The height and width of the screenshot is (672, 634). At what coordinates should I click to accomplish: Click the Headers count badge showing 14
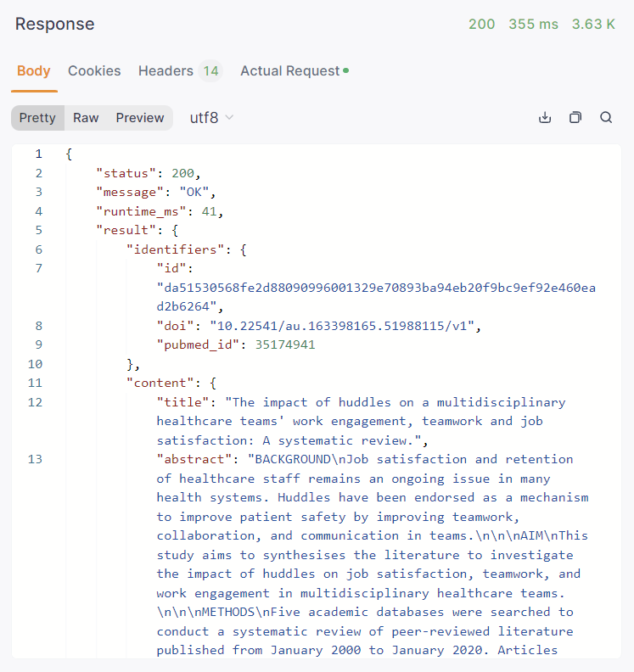(x=210, y=71)
